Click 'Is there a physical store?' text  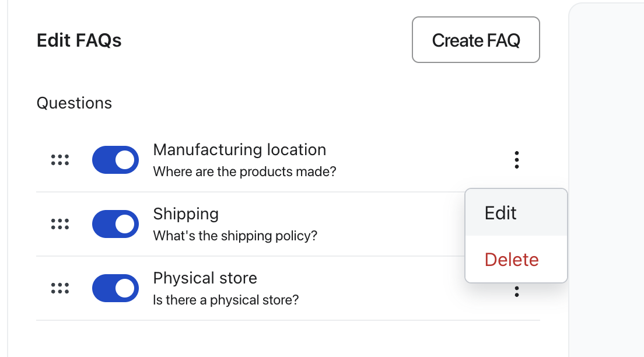[226, 300]
